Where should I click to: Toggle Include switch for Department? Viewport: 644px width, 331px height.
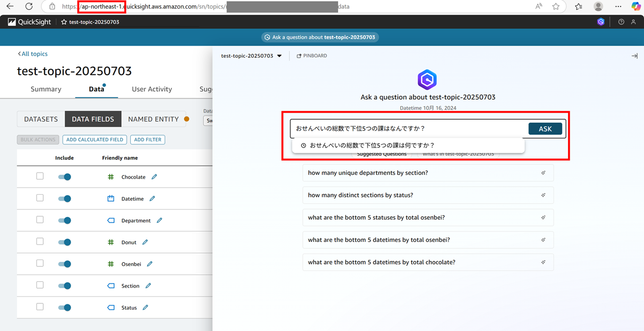tap(64, 220)
